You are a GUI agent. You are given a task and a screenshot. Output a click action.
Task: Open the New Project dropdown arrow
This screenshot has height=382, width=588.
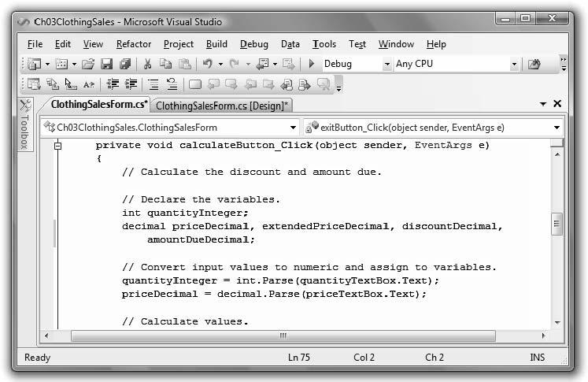(47, 65)
